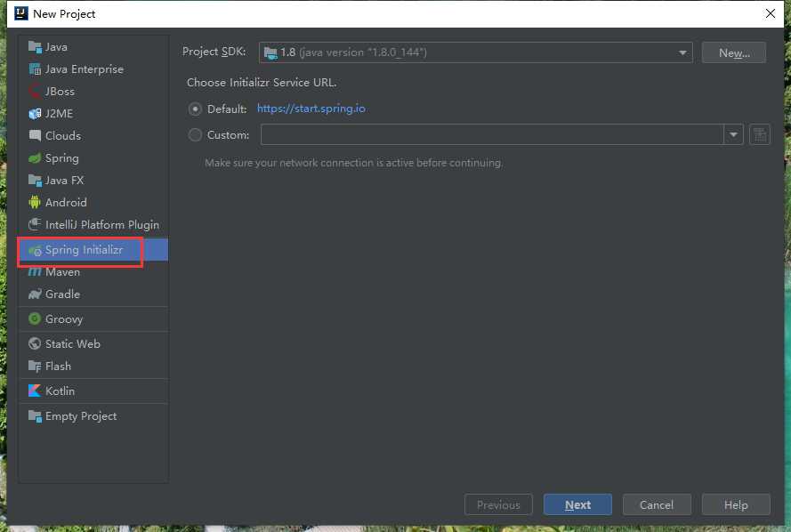Select the "Gradle" list label
The width and height of the screenshot is (791, 532).
62,294
